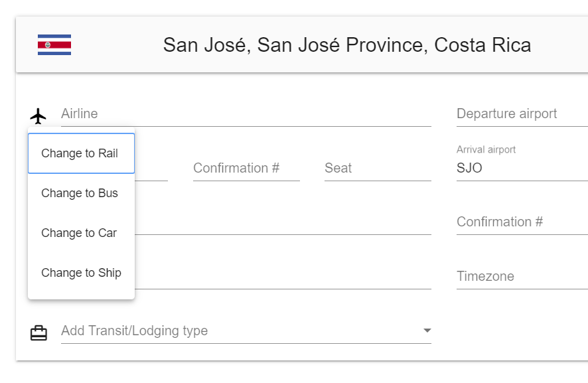Focus the Timezone field
This screenshot has width=588, height=383.
pos(522,277)
